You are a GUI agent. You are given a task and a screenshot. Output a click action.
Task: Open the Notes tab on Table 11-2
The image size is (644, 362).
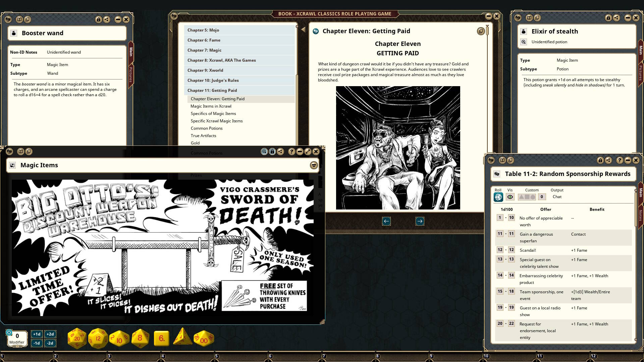point(640,216)
